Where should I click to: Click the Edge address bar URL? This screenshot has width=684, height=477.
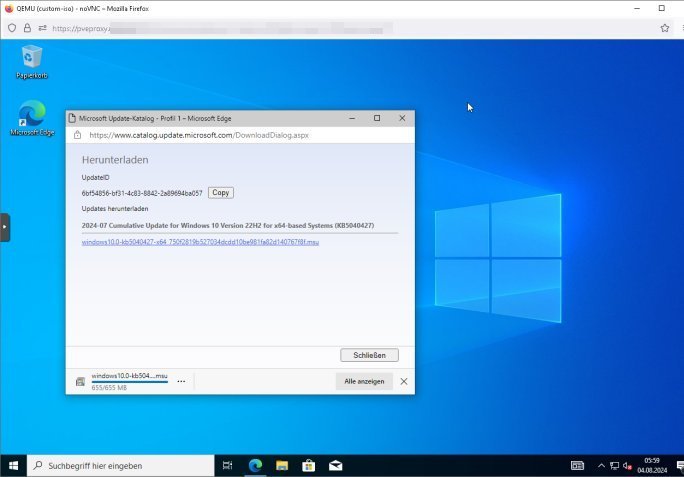[199, 135]
